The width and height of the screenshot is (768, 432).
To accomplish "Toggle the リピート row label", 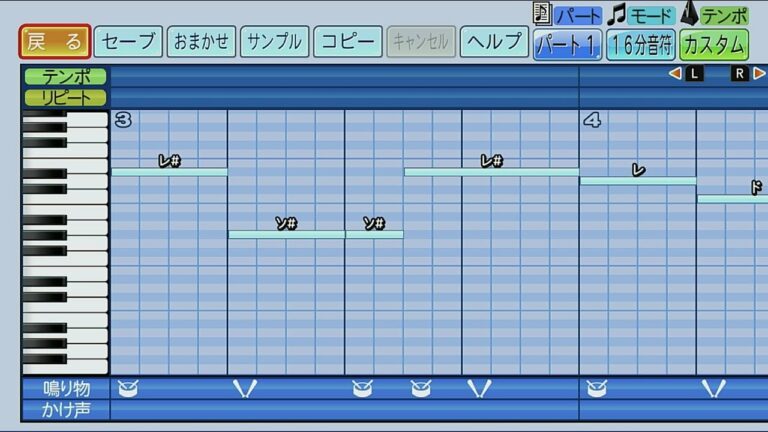I will tap(65, 98).
